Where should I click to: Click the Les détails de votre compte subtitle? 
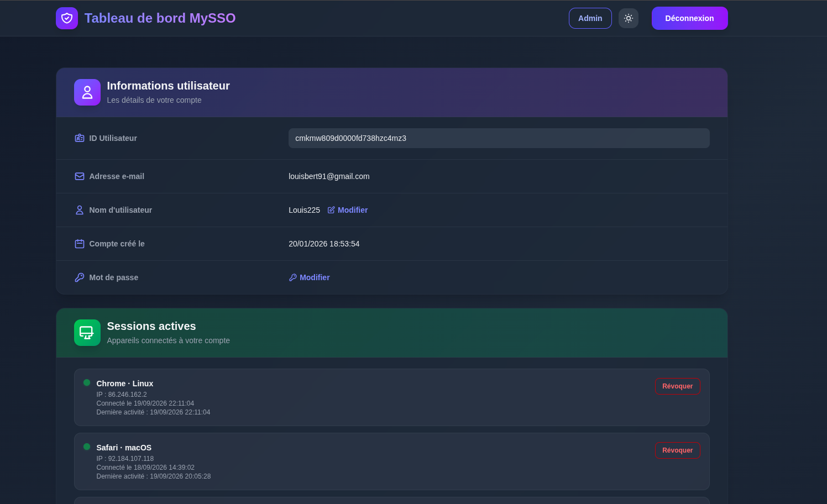(x=154, y=100)
